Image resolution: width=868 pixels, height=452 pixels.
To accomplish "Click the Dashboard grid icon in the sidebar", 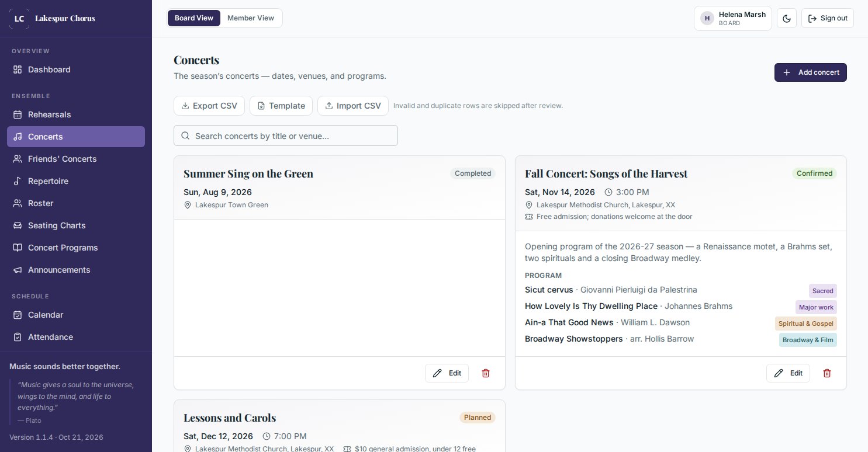I will click(x=18, y=69).
